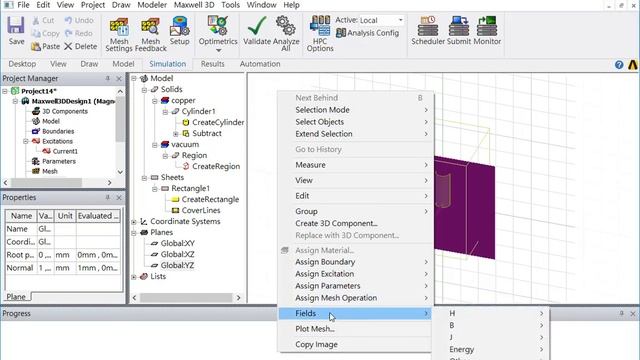Select Current1 excitation in Project Manager
This screenshot has width=640, height=360.
(65, 151)
